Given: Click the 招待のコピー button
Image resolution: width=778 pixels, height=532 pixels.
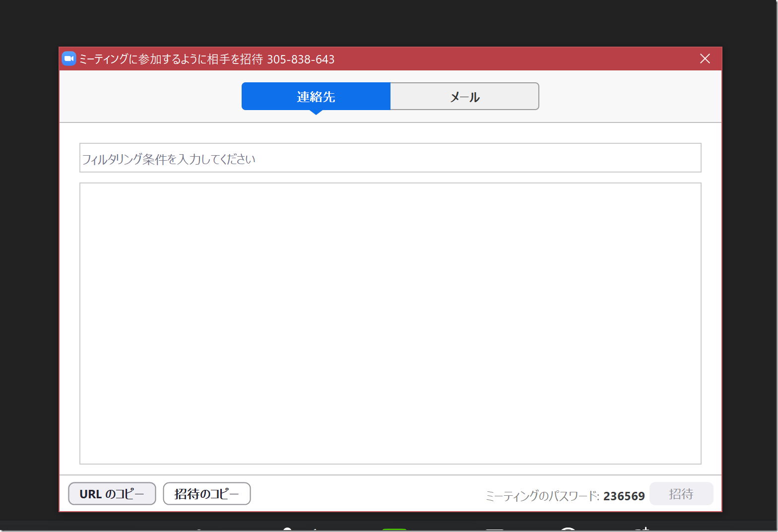Looking at the screenshot, I should coord(207,494).
